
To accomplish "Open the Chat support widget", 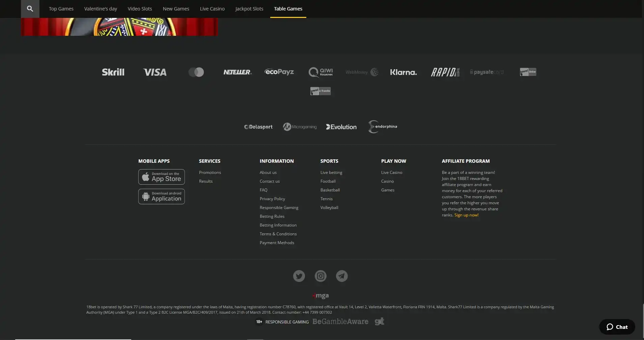I will point(617,327).
